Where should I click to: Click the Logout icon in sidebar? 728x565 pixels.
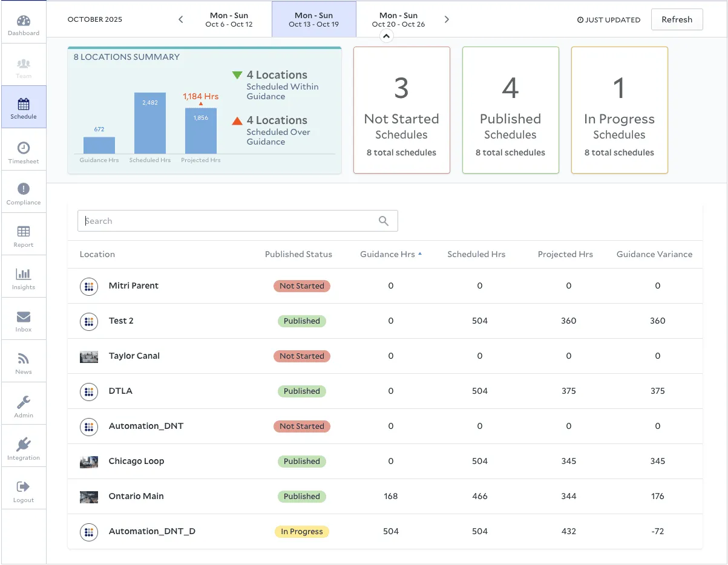coord(24,487)
